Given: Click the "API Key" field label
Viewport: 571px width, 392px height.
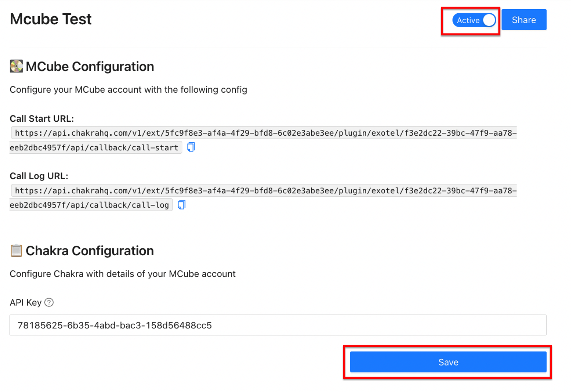Looking at the screenshot, I should pos(25,302).
